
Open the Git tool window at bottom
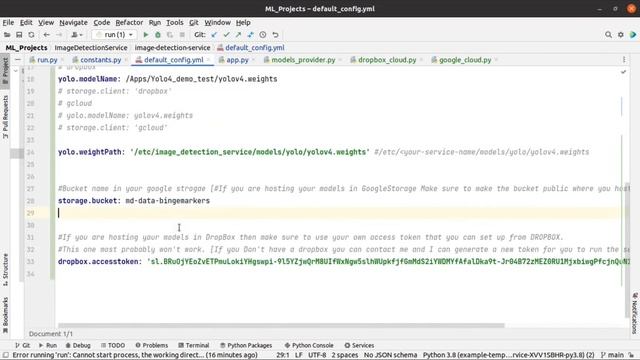tap(22, 345)
